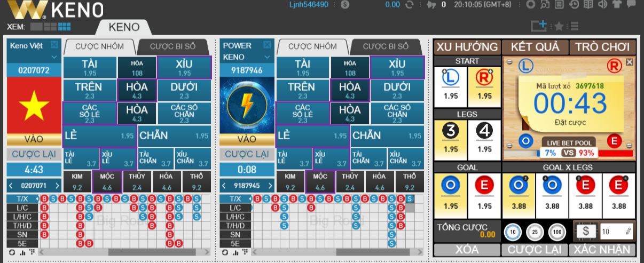Click the balance refresh icon

click(410, 5)
